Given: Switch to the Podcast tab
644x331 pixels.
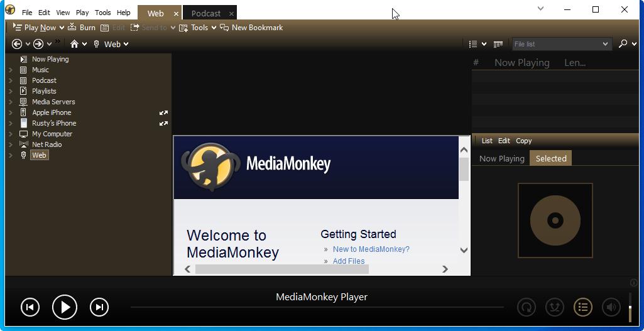Looking at the screenshot, I should tap(206, 13).
